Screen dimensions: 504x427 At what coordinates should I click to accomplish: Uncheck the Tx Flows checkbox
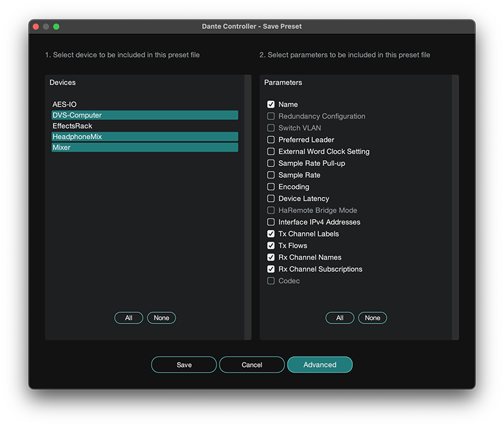point(271,245)
